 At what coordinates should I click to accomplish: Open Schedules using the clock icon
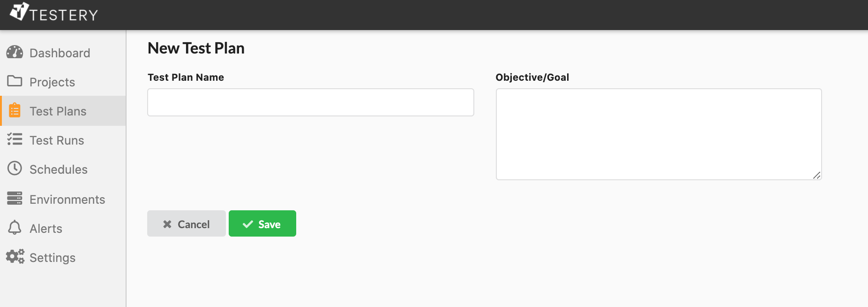15,168
